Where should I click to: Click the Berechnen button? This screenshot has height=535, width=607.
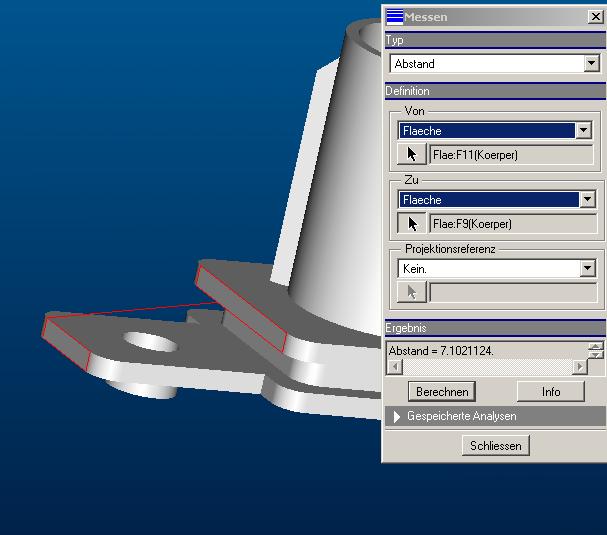click(442, 392)
